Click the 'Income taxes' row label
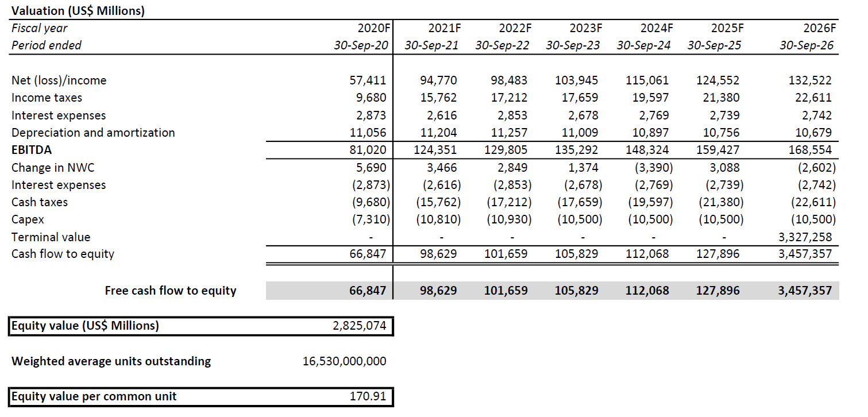This screenshot has width=868, height=417. pos(47,98)
